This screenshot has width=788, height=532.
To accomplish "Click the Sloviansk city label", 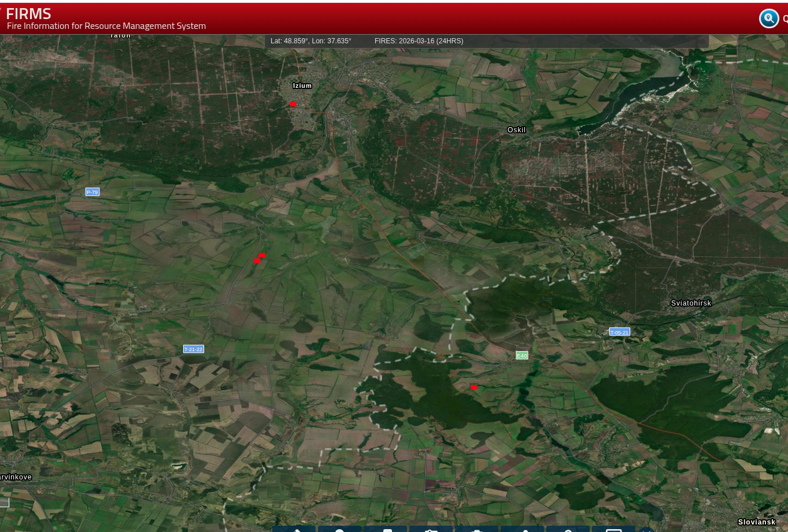I will (757, 522).
